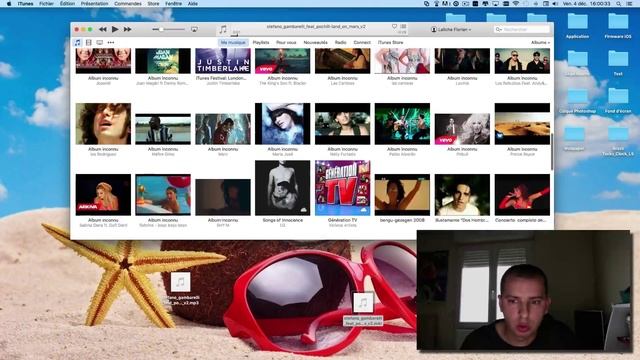Click the Album inconnu title under Pitbull cover
The image size is (640, 360).
click(462, 149)
